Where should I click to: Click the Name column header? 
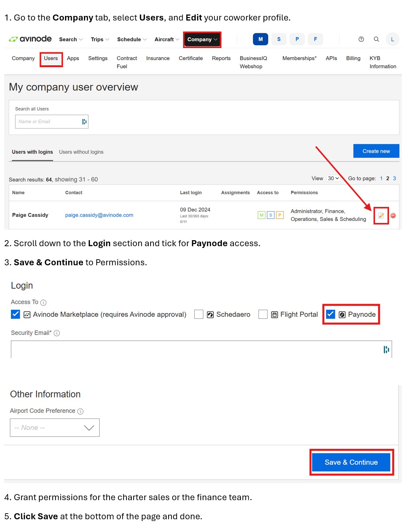point(18,193)
